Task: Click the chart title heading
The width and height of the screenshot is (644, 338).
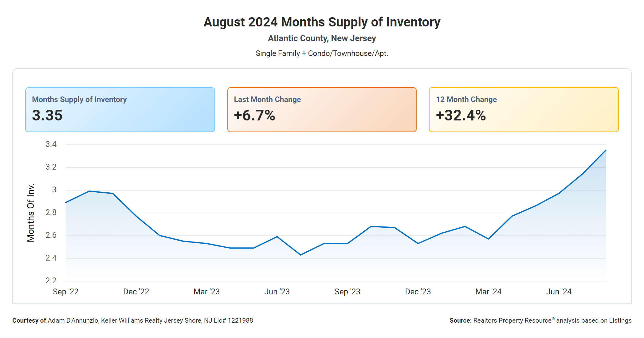Action: click(322, 22)
